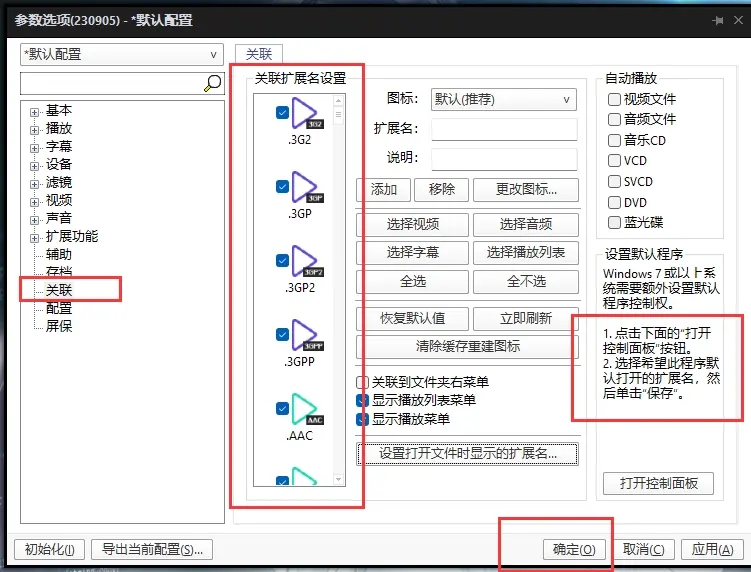Click the 添加 button
The image size is (751, 572).
click(x=384, y=190)
